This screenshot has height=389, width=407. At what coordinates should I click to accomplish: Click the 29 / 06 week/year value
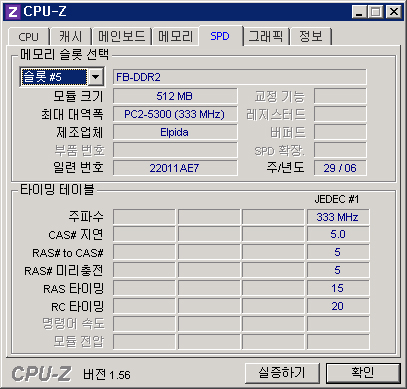click(x=340, y=168)
